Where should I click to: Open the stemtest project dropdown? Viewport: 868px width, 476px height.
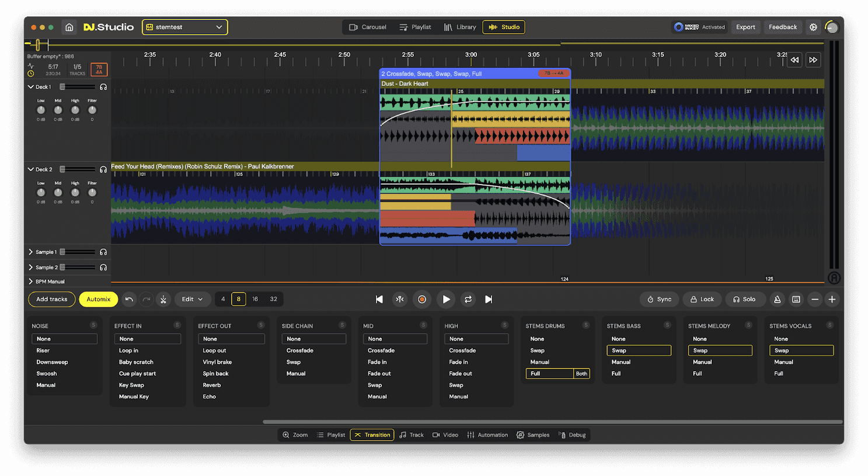coord(184,27)
